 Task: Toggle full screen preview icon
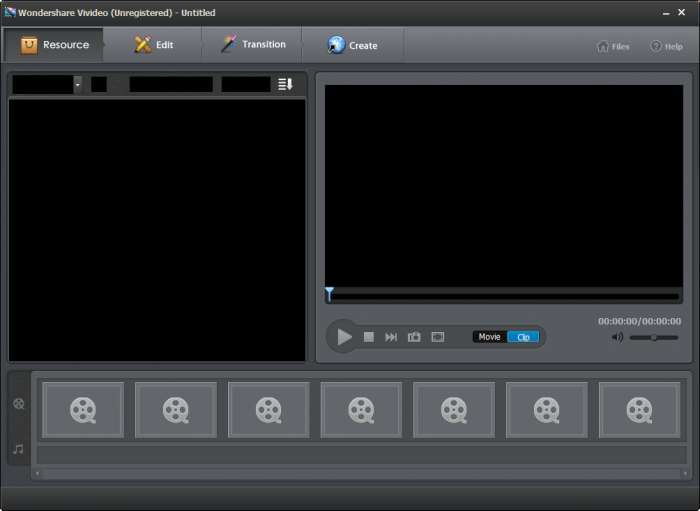point(437,337)
